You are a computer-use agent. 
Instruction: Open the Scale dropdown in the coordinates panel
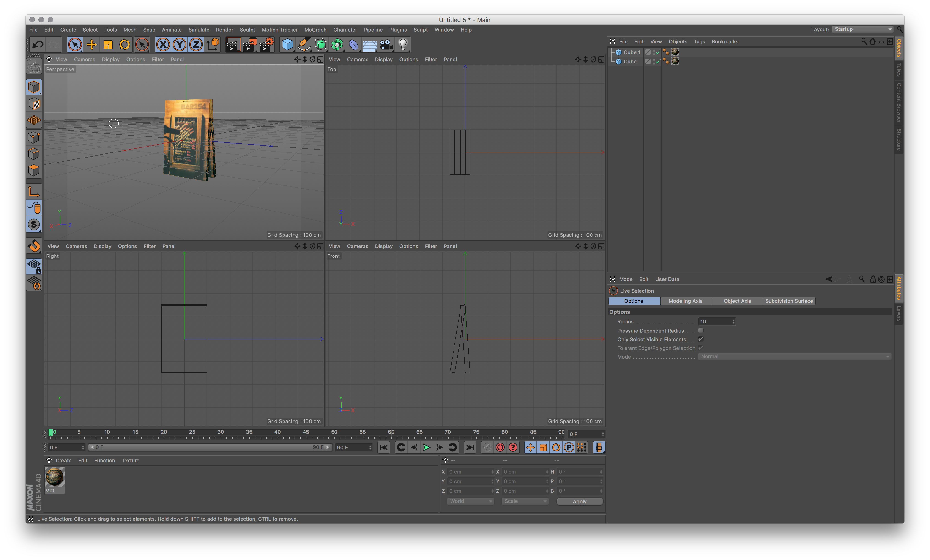tap(525, 501)
